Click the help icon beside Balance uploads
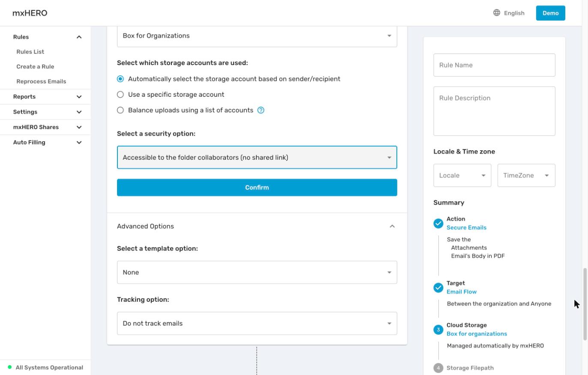 (x=261, y=110)
